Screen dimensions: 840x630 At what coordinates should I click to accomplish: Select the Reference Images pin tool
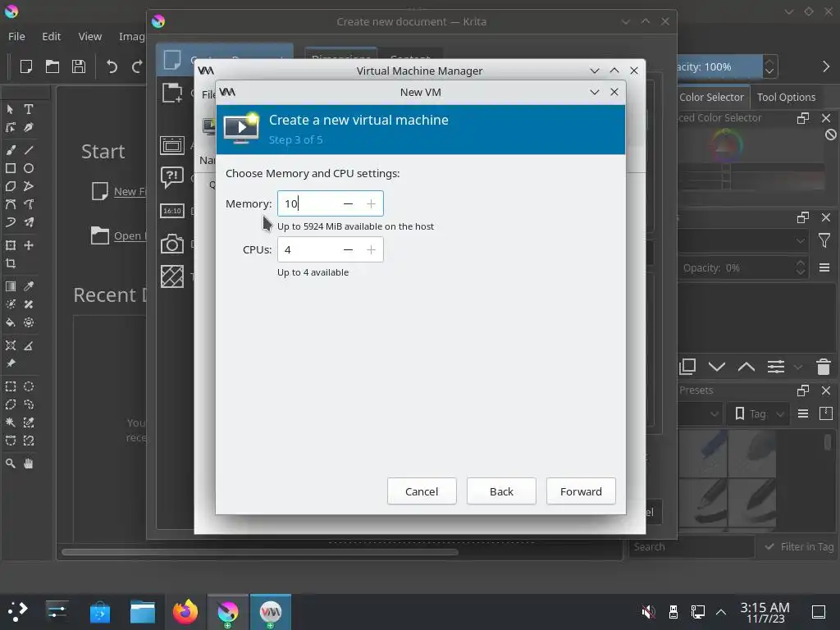point(10,363)
